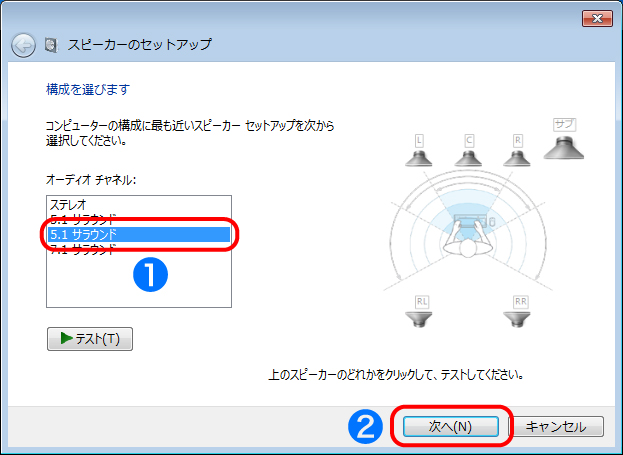The height and width of the screenshot is (455, 623).
Task: Go back using the round back arrow
Action: click(x=23, y=45)
